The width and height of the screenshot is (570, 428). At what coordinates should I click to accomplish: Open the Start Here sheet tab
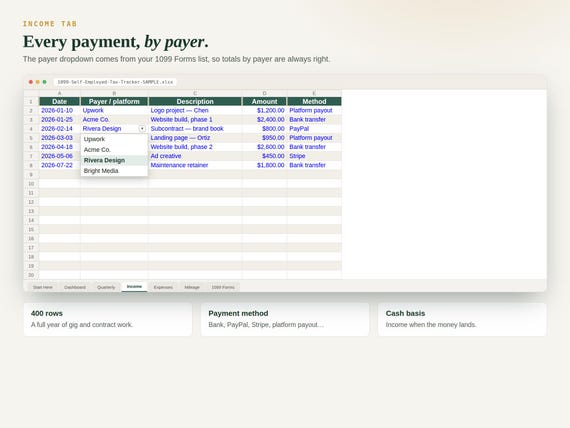point(43,287)
